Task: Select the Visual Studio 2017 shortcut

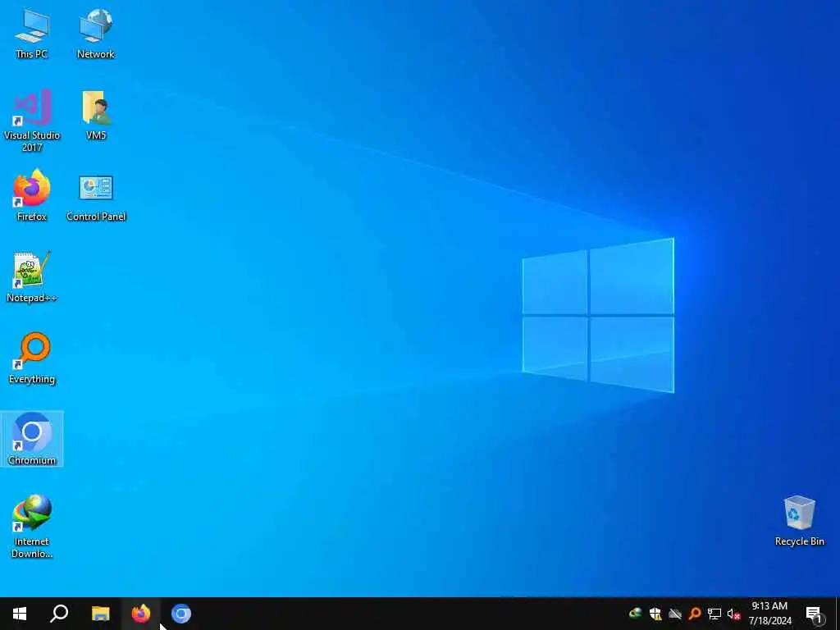Action: tap(32, 121)
